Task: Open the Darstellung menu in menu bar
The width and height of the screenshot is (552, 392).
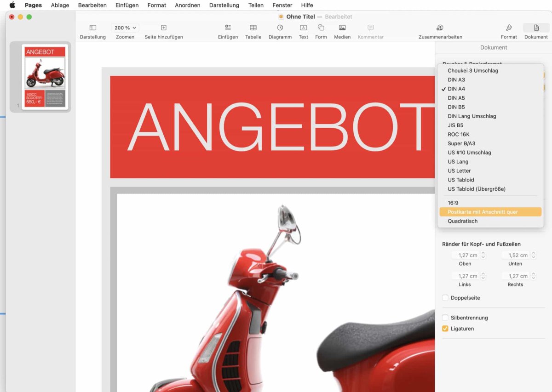Action: coord(224,5)
